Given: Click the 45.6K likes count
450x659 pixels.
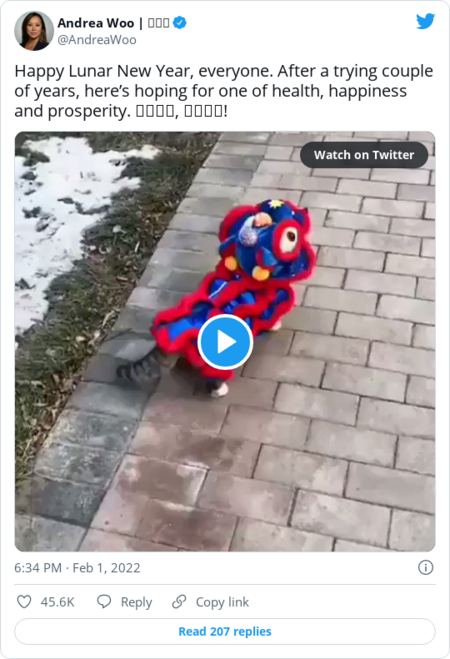Looking at the screenshot, I should (x=58, y=602).
